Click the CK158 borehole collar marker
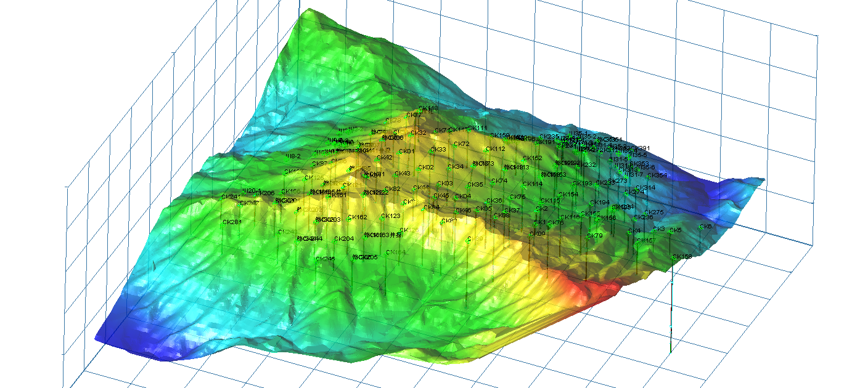This screenshot has width=868, height=388. click(x=673, y=257)
